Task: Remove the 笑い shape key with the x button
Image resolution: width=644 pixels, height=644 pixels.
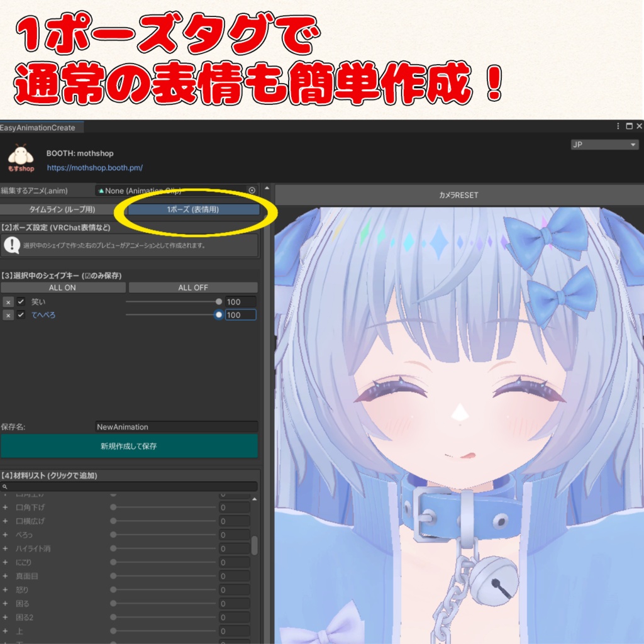Action: click(8, 303)
